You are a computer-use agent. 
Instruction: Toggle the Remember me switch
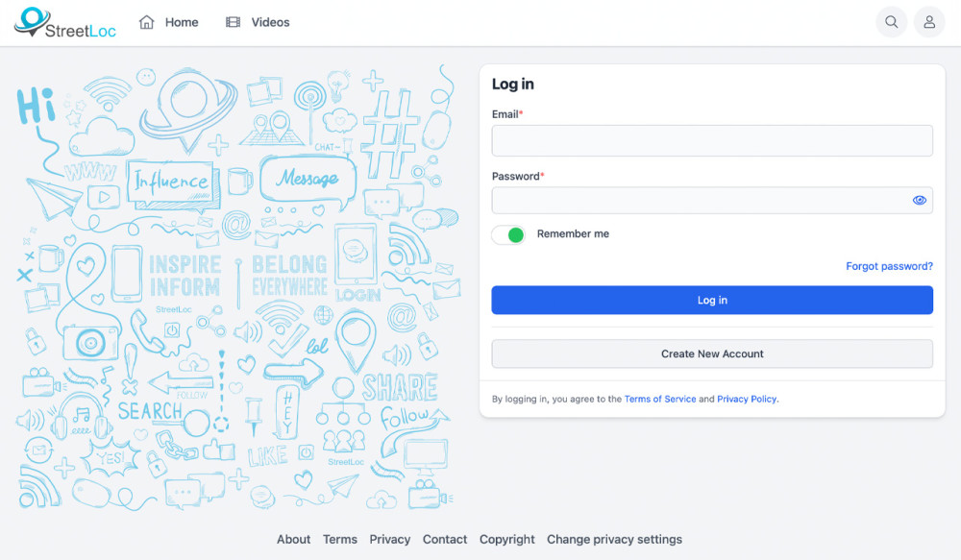tap(508, 234)
